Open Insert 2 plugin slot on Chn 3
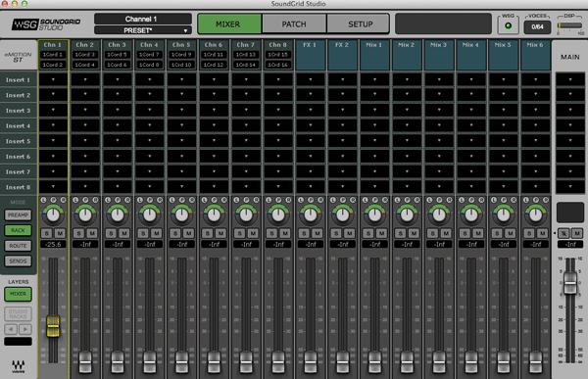Viewport: 588px width, 379px height. pyautogui.click(x=118, y=95)
